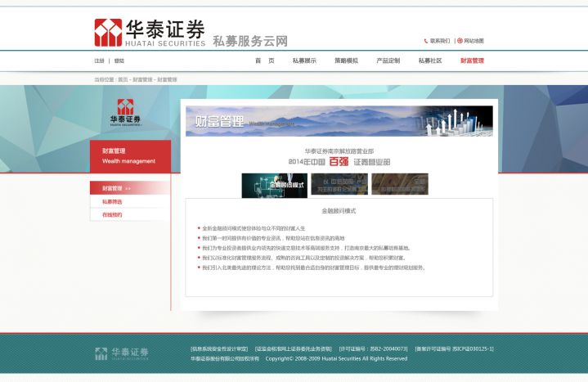The width and height of the screenshot is (588, 382).
Task: Select the 财富管理 menu item in red
Action: pyautogui.click(x=472, y=61)
